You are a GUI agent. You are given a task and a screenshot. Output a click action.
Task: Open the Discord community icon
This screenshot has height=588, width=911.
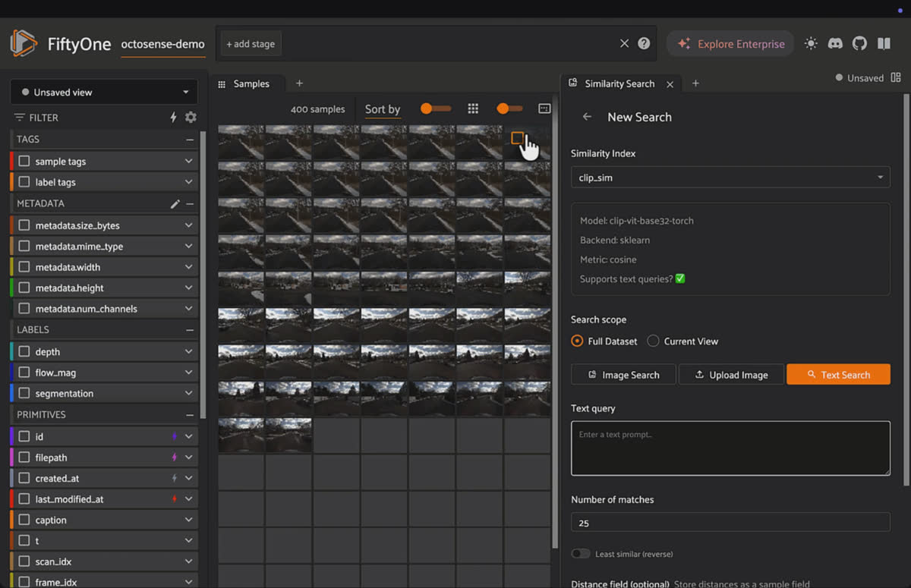(835, 43)
